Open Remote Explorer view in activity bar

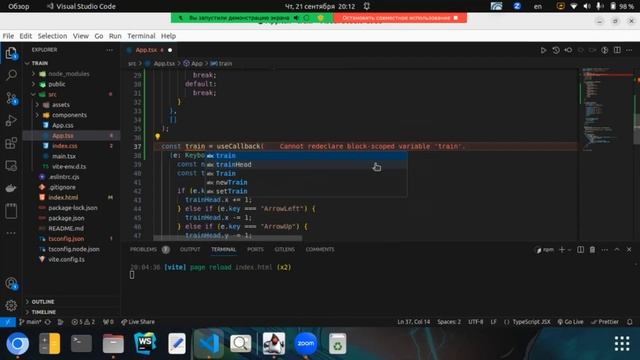(x=11, y=166)
